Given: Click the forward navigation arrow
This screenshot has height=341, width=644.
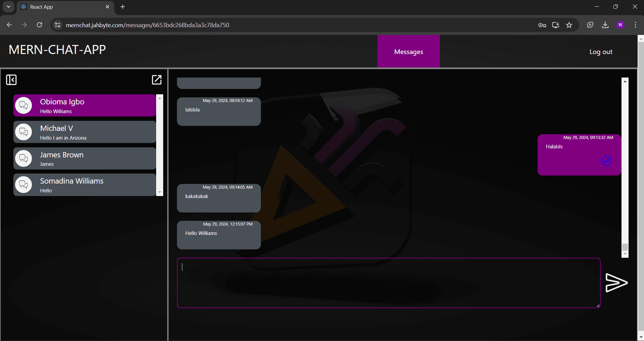Looking at the screenshot, I should 24,25.
